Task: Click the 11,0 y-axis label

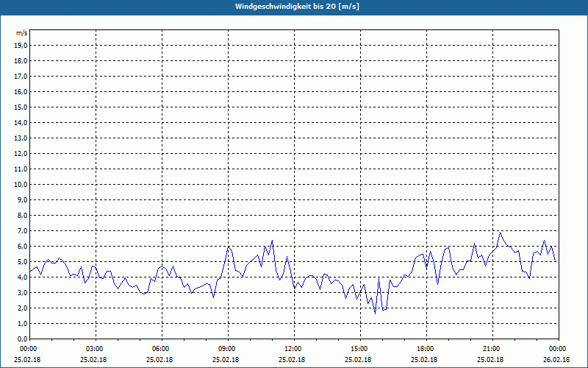Action: [21, 169]
